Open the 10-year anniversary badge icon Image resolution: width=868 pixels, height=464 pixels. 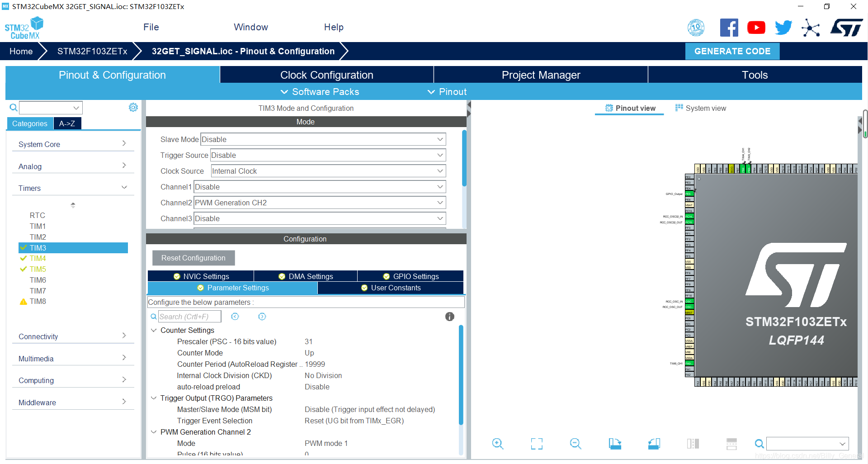point(696,28)
